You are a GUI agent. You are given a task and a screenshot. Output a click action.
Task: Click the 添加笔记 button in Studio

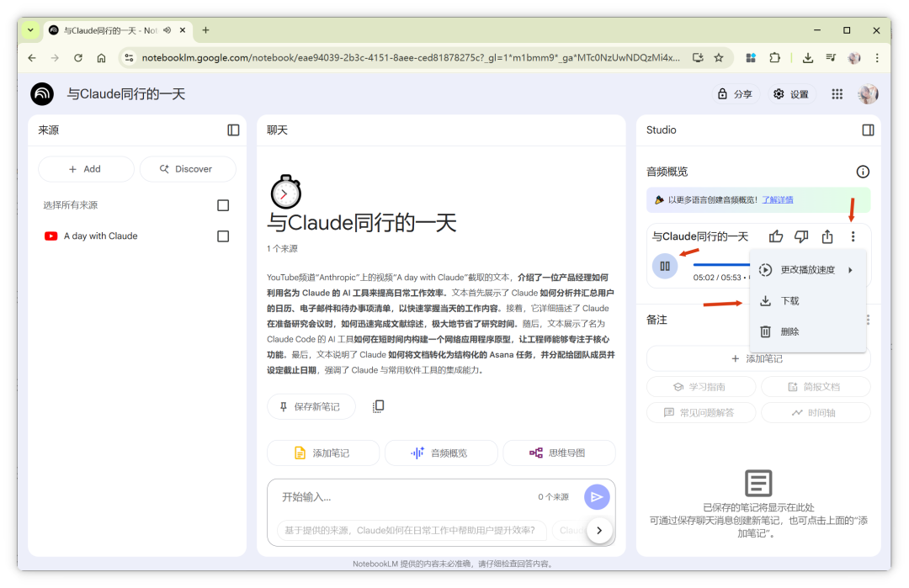point(758,358)
